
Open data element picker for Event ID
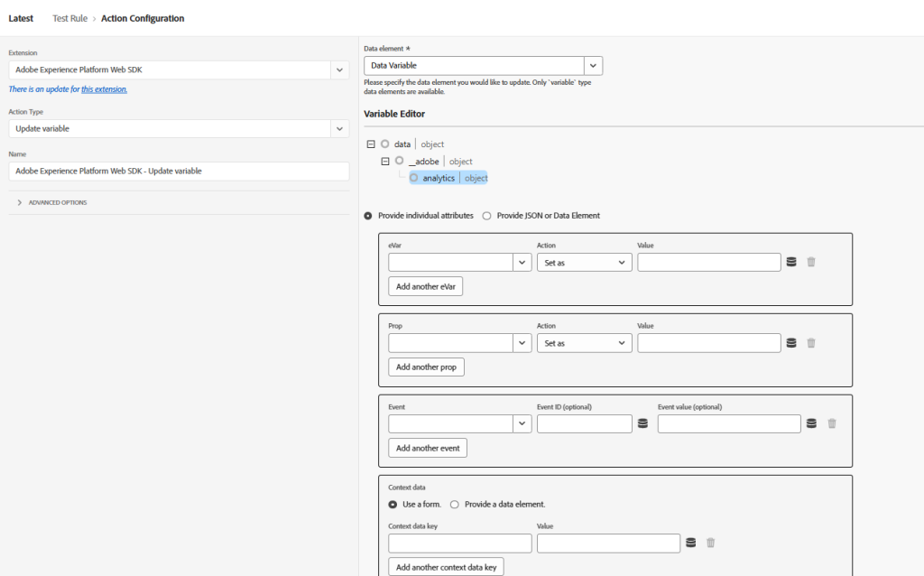642,423
